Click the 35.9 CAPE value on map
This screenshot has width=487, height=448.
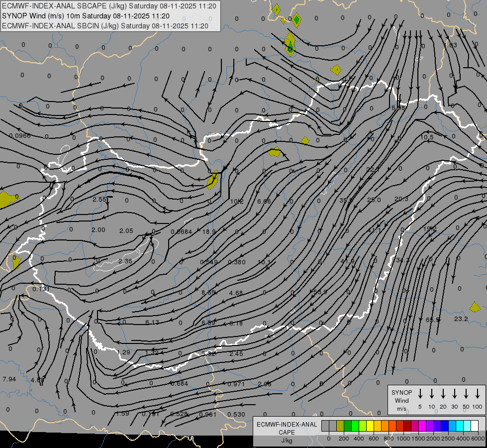click(x=346, y=201)
